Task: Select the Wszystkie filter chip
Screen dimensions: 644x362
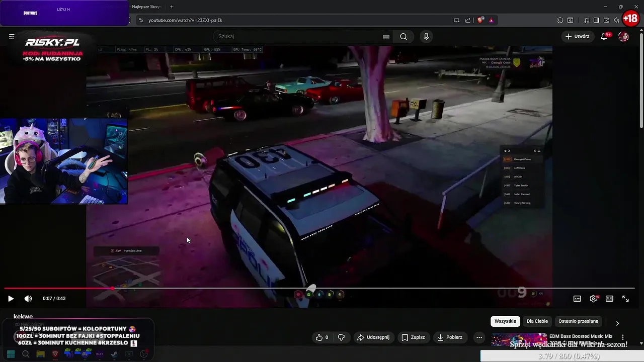Action: click(505, 321)
